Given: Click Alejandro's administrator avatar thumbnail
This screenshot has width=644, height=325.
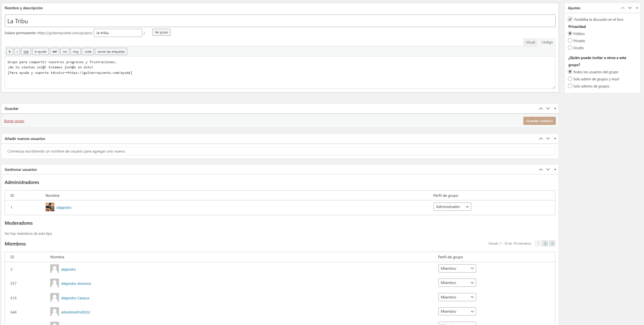Looking at the screenshot, I should click(50, 207).
